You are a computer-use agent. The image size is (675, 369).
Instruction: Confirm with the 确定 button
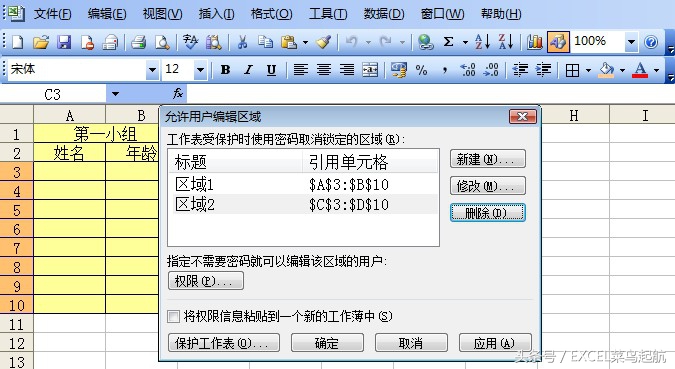coord(327,343)
